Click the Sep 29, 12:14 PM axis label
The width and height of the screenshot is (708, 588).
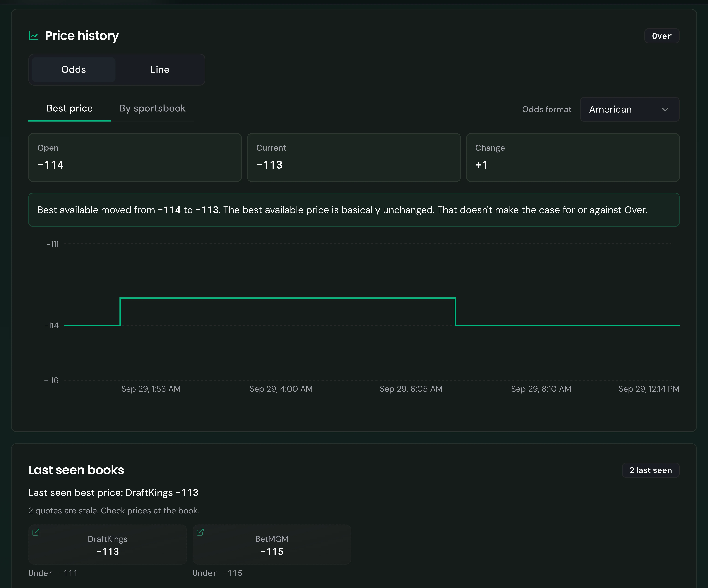coord(649,389)
